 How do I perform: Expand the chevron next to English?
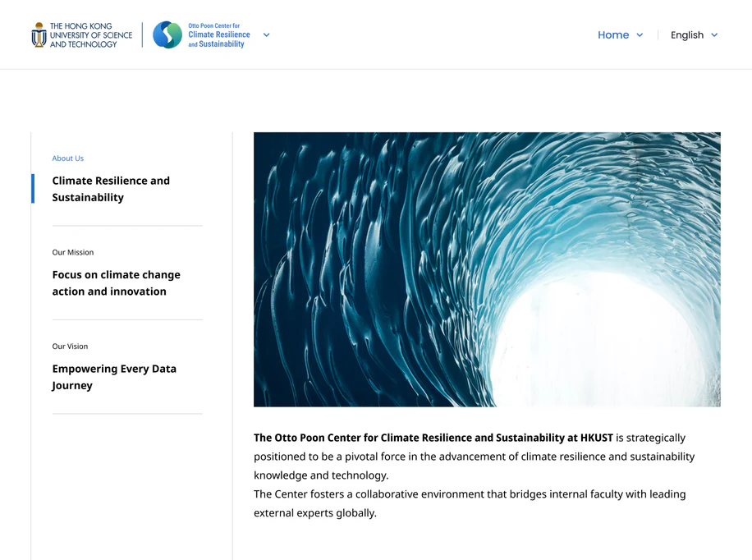coord(714,35)
